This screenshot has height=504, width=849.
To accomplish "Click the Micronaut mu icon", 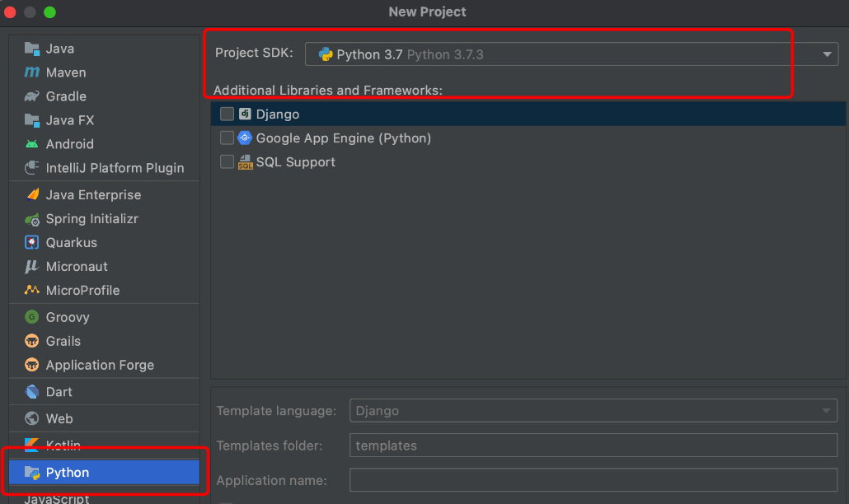I will pos(32,266).
